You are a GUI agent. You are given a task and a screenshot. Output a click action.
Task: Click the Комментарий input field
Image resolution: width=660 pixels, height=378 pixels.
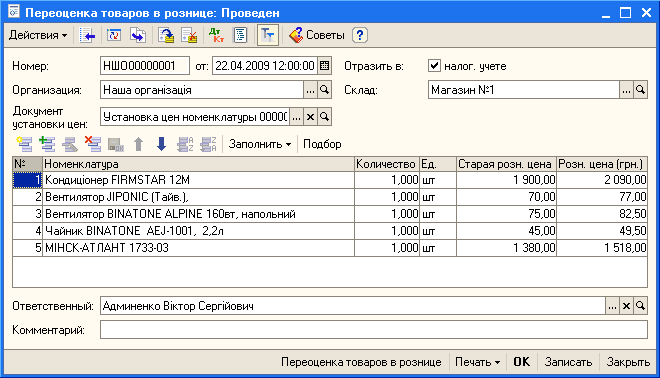(374, 330)
